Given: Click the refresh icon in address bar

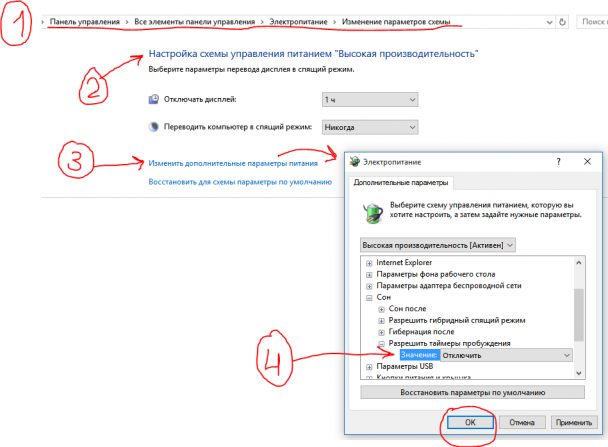Looking at the screenshot, I should pos(562,22).
